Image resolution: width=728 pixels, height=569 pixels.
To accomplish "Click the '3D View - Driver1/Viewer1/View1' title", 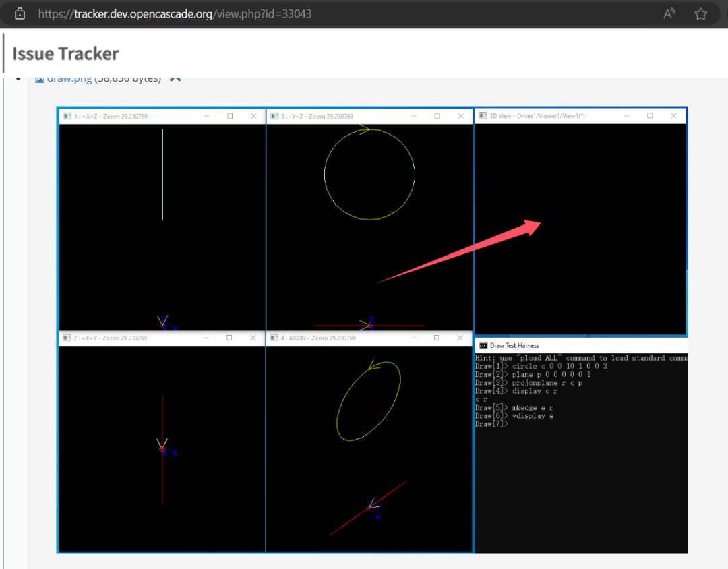I will tap(537, 116).
